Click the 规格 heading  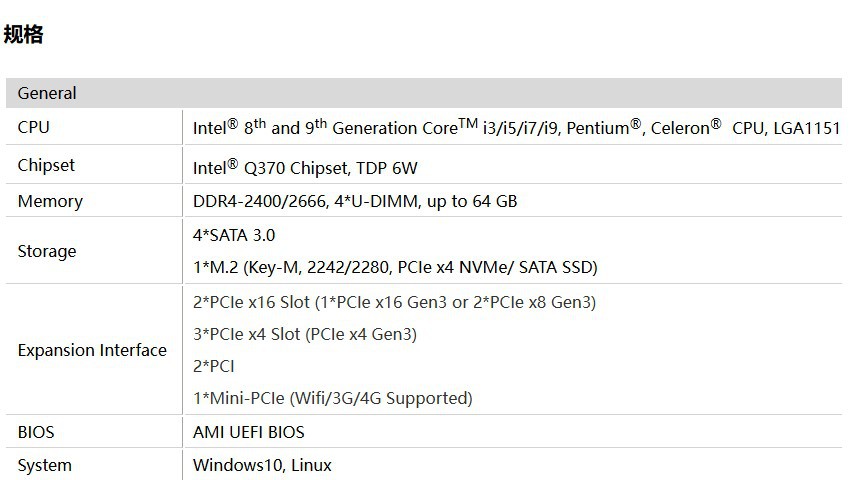tap(24, 35)
